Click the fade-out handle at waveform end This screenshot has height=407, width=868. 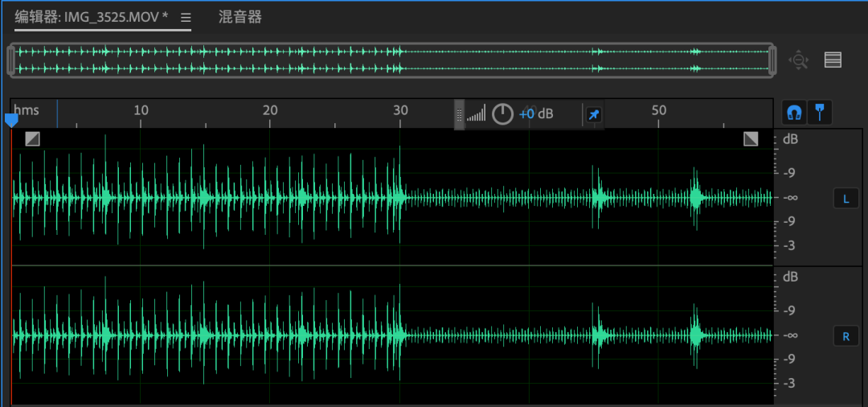pos(751,139)
